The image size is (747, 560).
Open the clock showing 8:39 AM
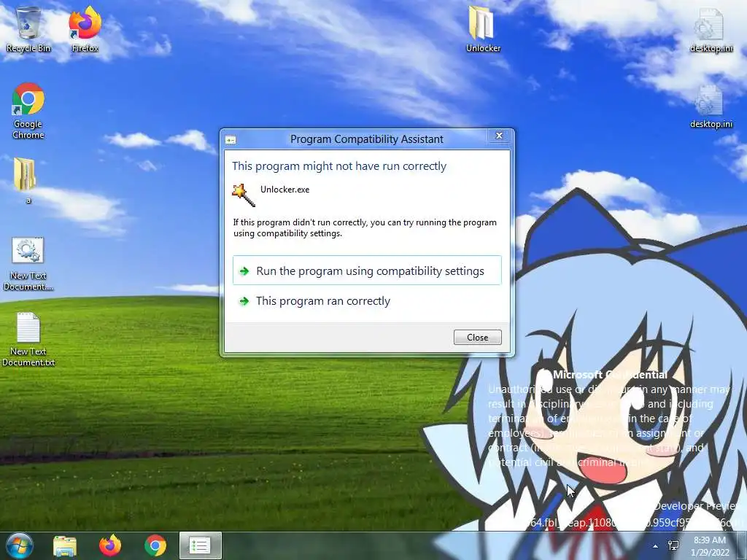point(710,546)
